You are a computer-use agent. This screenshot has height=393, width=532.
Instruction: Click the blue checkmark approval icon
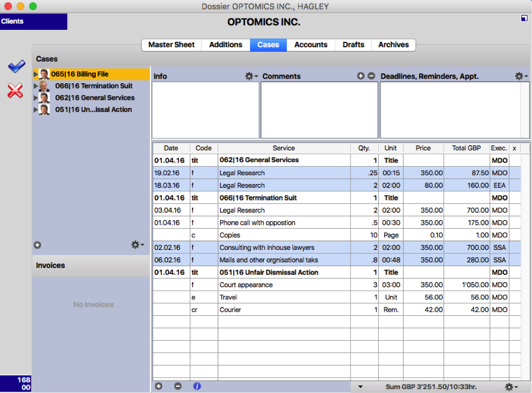coord(15,67)
